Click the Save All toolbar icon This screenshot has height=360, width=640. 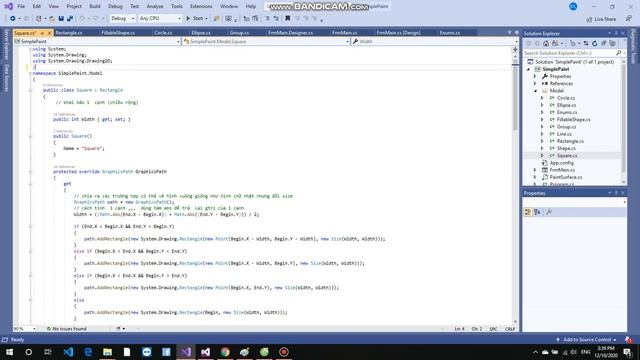pos(70,18)
